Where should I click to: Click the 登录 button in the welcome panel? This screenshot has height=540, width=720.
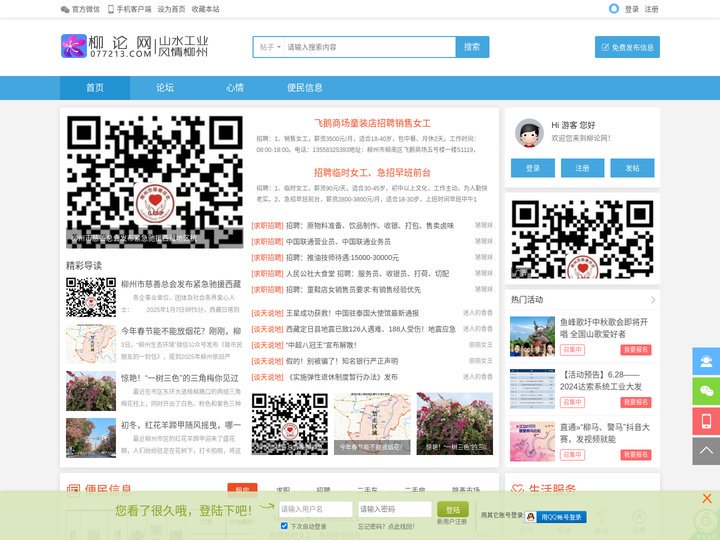[x=533, y=168]
